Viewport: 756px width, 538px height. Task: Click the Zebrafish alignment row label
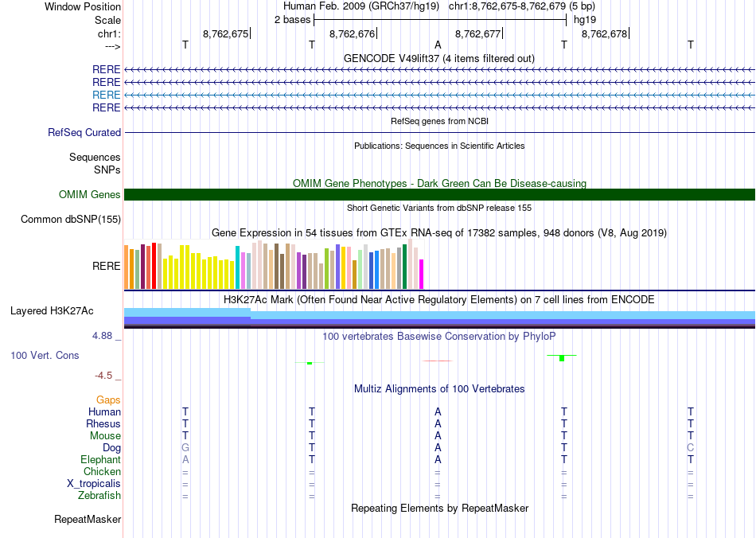(x=99, y=495)
